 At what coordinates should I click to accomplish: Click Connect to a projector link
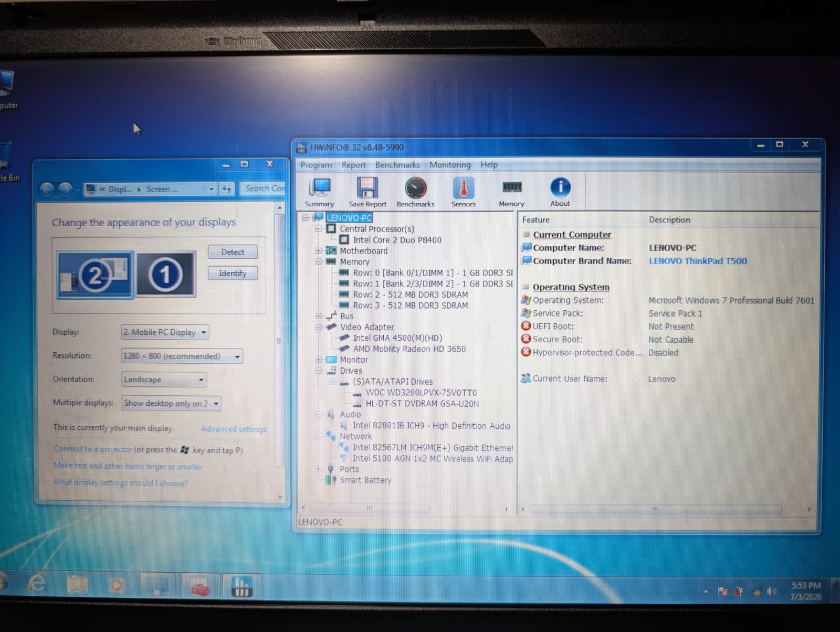coord(92,449)
